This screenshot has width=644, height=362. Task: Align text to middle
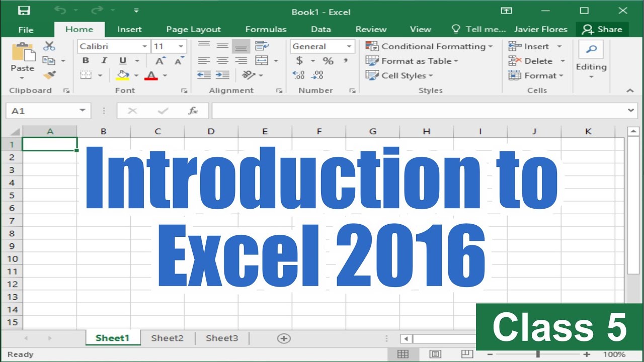[222, 46]
